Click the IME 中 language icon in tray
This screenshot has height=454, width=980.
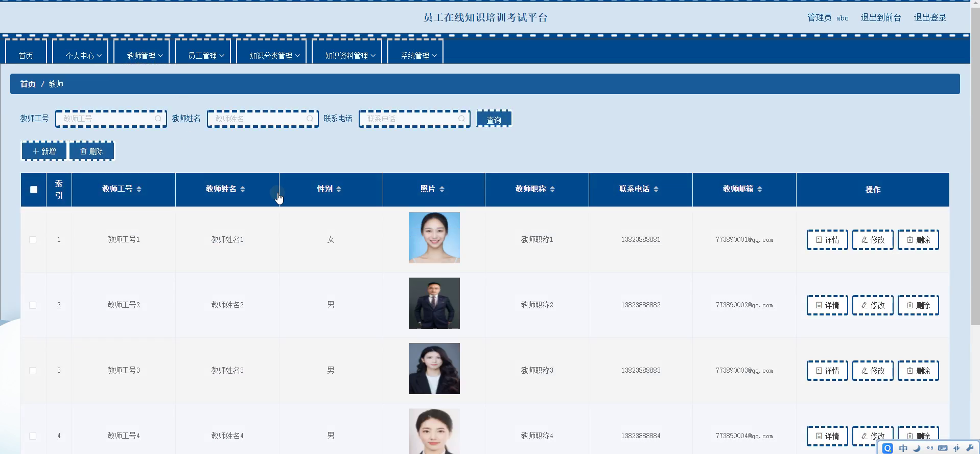click(x=903, y=448)
